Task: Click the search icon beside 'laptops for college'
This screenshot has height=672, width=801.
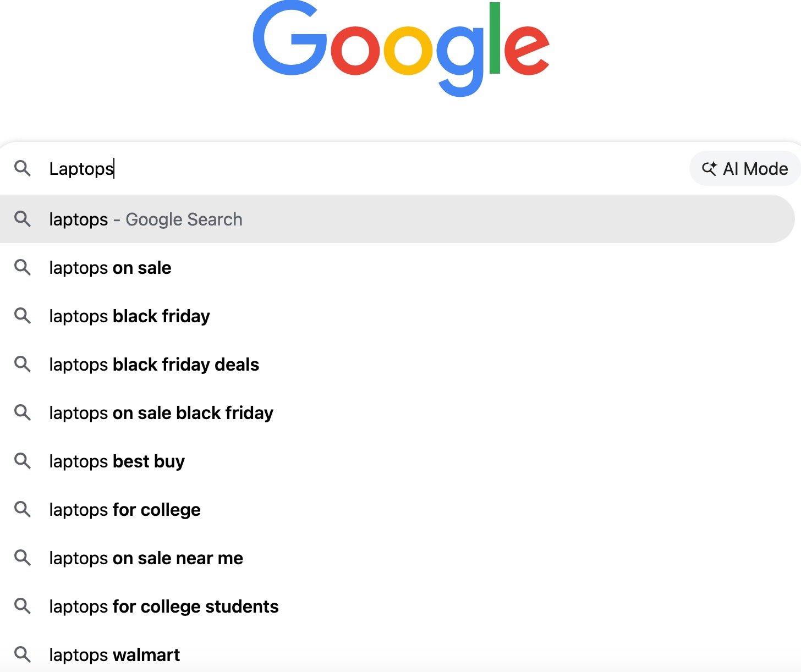Action: (x=23, y=510)
